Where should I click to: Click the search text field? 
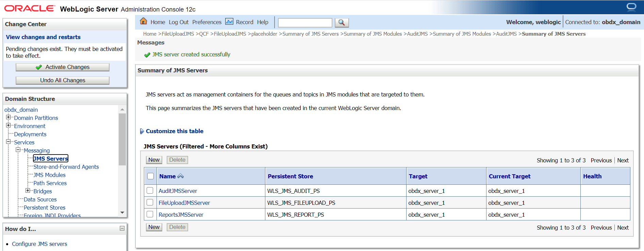305,23
